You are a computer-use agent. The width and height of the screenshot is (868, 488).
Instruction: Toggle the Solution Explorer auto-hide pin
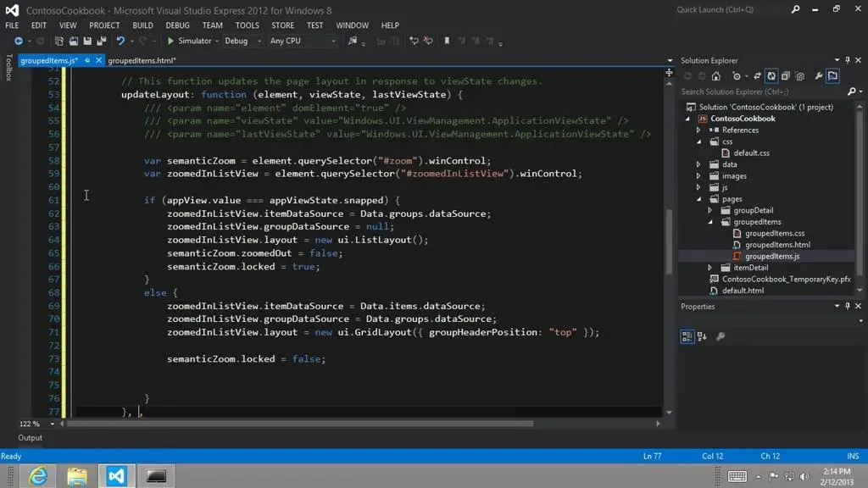(848, 60)
